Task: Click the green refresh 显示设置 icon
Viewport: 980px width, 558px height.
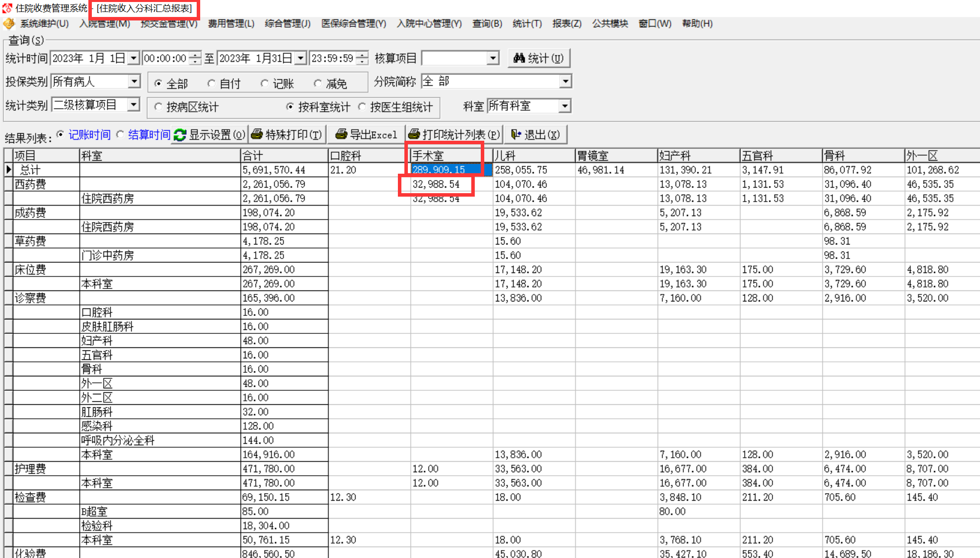Action: click(x=180, y=135)
